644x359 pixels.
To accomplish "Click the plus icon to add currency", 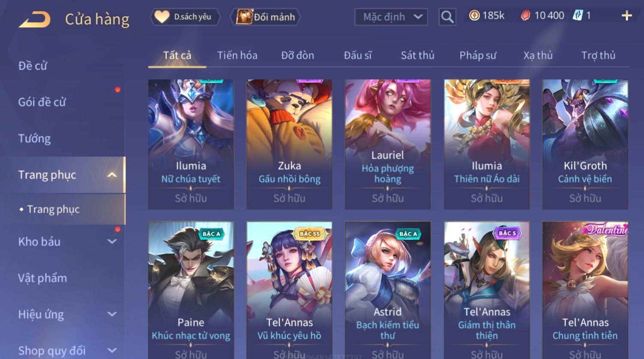I will pyautogui.click(x=626, y=16).
